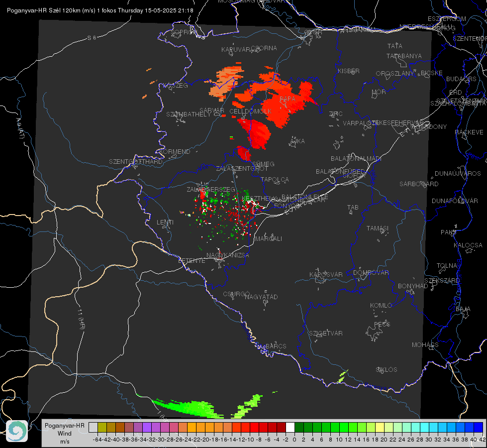Click the SZOMBATHELY city label
Image resolution: width=487 pixels, height=448 pixels.
coord(189,114)
